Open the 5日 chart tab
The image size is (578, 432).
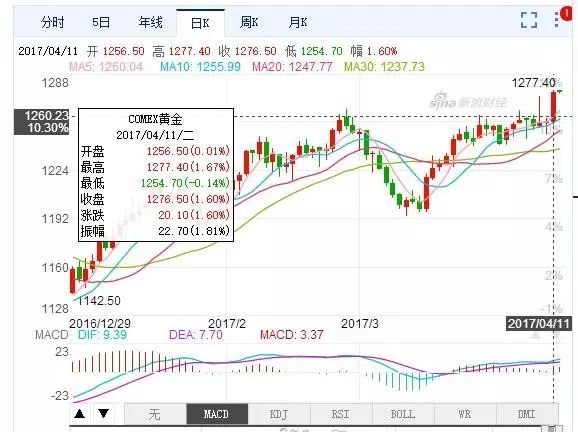101,23
